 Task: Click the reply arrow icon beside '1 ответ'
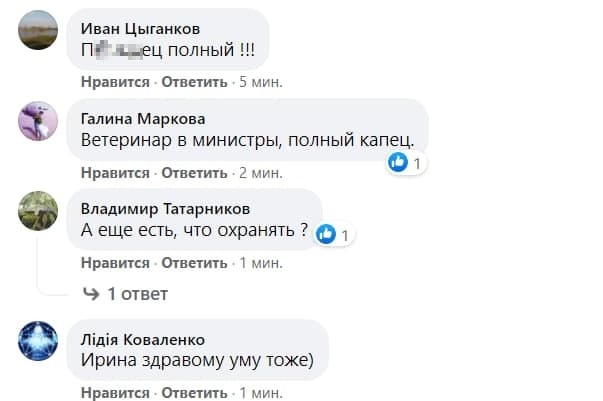90,294
